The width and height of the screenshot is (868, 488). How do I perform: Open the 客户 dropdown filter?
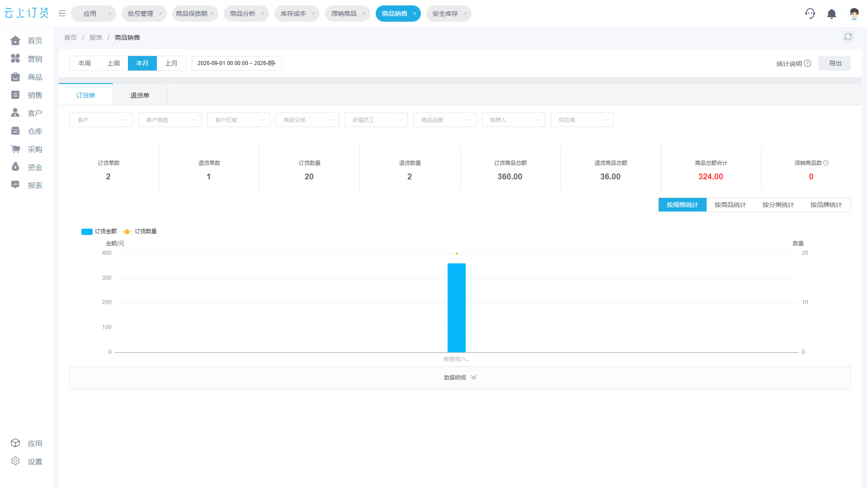tap(101, 120)
